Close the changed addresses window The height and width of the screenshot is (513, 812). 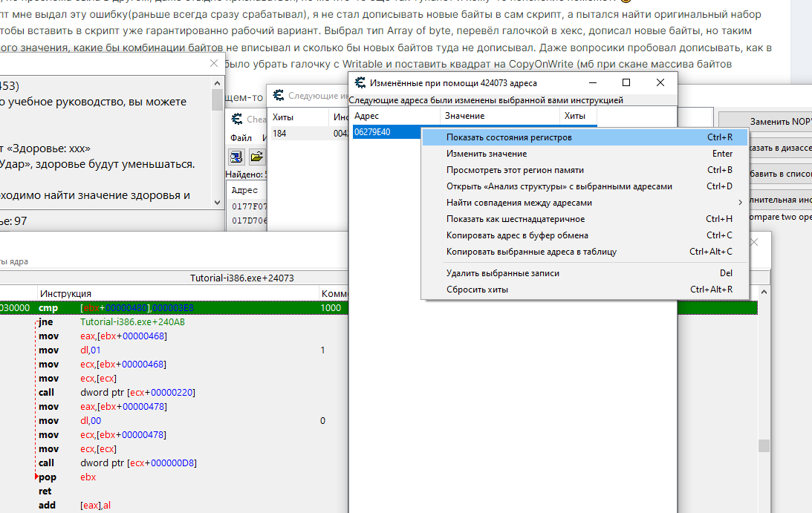[x=660, y=82]
